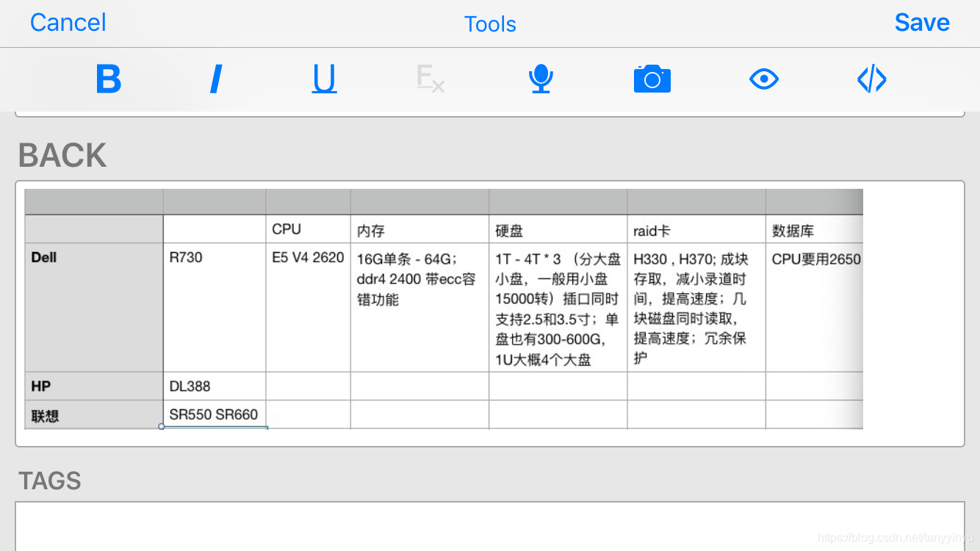This screenshot has width=980, height=551.
Task: Select the R730 cell
Action: [215, 308]
